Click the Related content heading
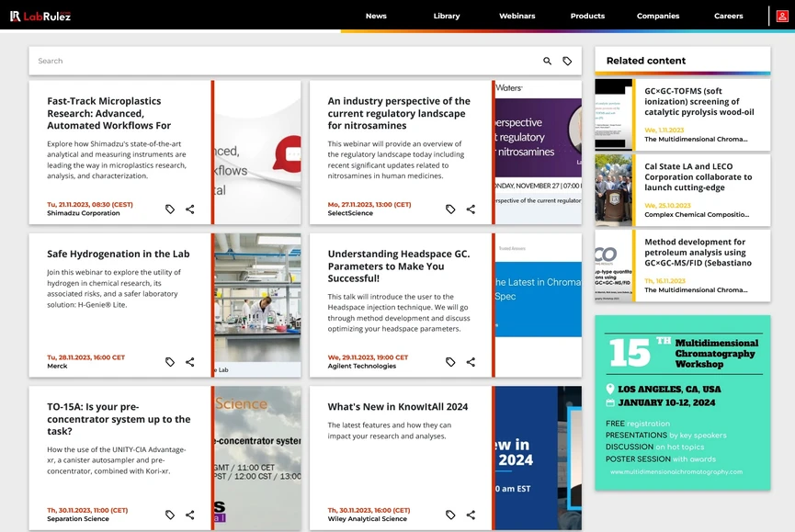The width and height of the screenshot is (795, 532). 646,61
